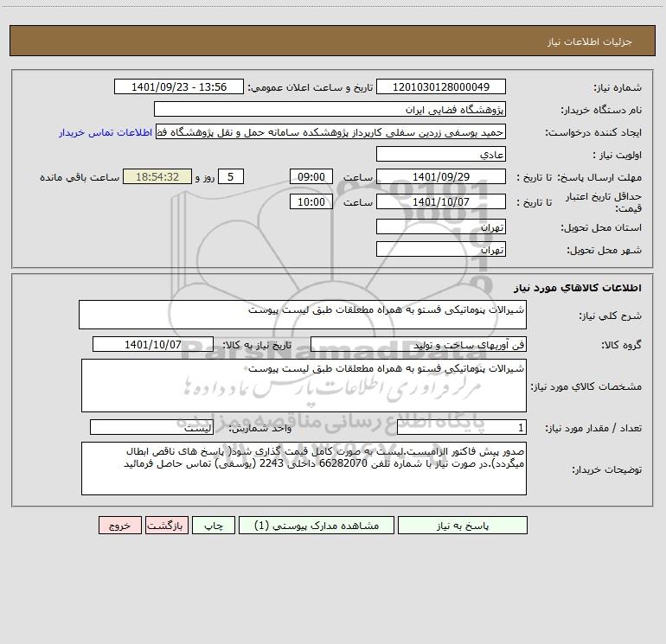Click the header جزئیات اطلاعات نیاز
The width and height of the screenshot is (666, 644).
[589, 41]
